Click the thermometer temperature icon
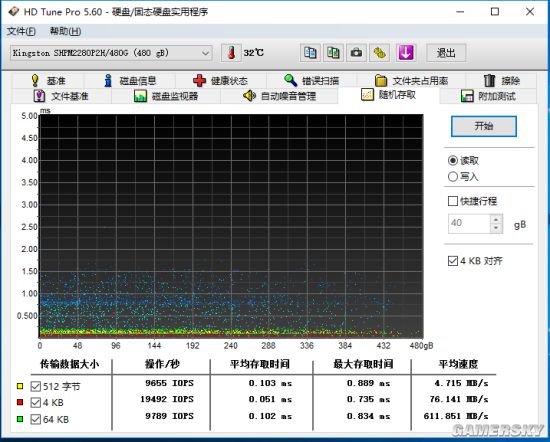550x442 pixels. (x=231, y=53)
